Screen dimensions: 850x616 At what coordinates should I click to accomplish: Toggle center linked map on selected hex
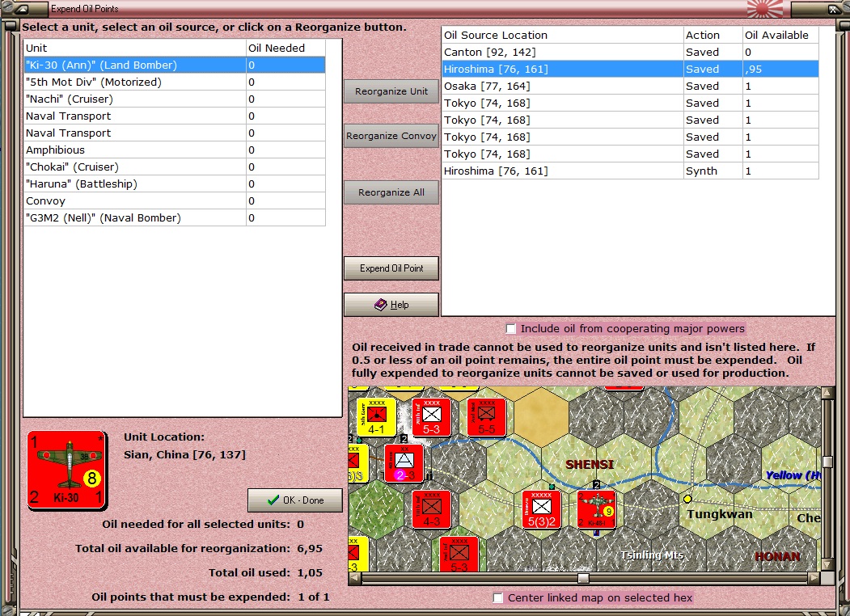(498, 598)
